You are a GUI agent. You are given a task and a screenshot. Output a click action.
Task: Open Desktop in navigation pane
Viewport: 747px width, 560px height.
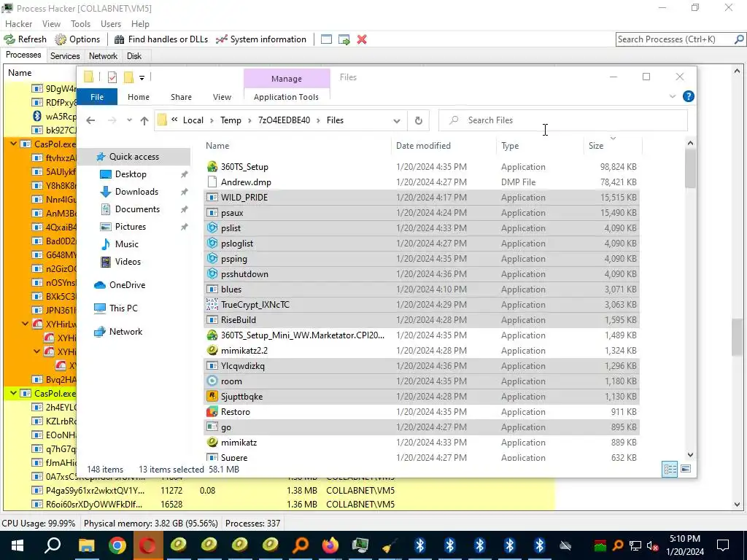pyautogui.click(x=131, y=174)
